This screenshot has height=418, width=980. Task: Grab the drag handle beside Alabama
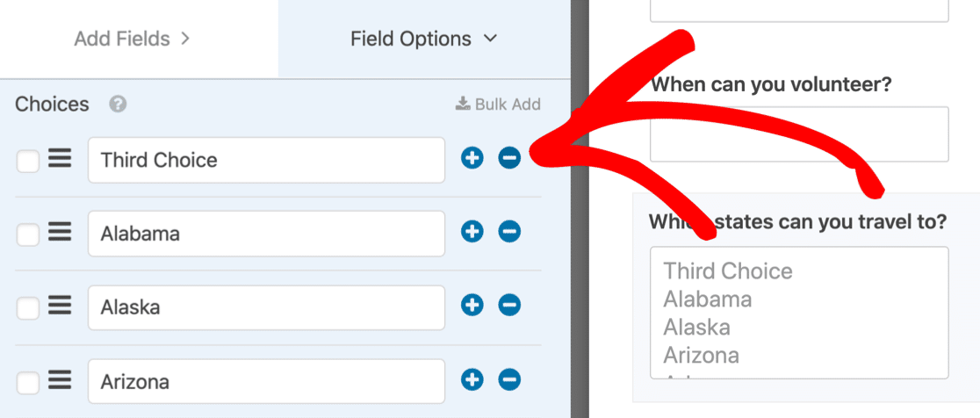pyautogui.click(x=60, y=233)
